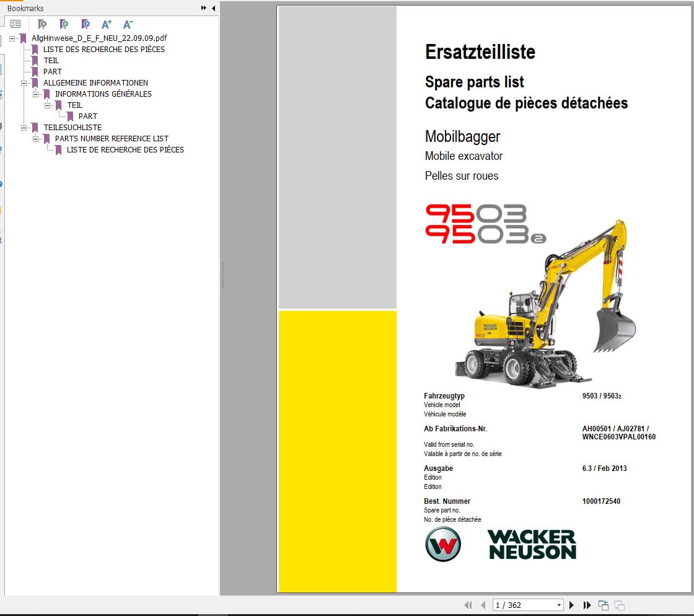Image resolution: width=694 pixels, height=616 pixels.
Task: Click the Mobile excavator text
Action: [x=463, y=156]
